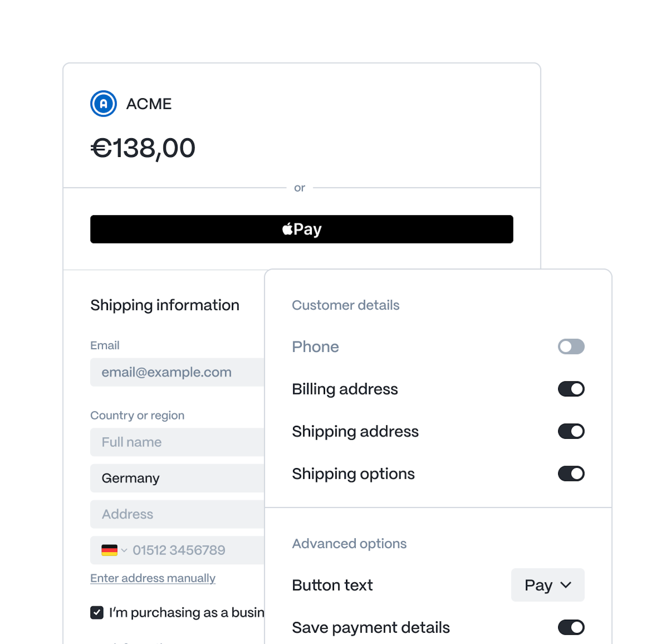Focus the Full name field
666x644 pixels.
[x=177, y=442]
